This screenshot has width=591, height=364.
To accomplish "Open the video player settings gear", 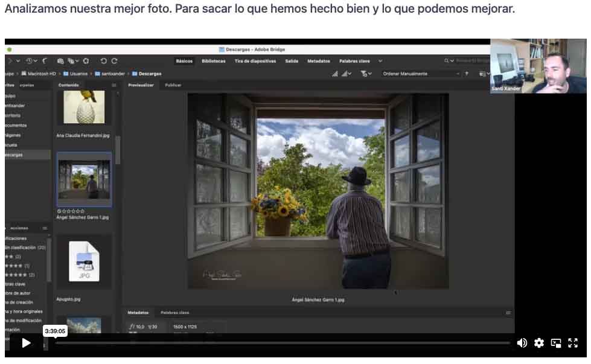I will click(539, 343).
